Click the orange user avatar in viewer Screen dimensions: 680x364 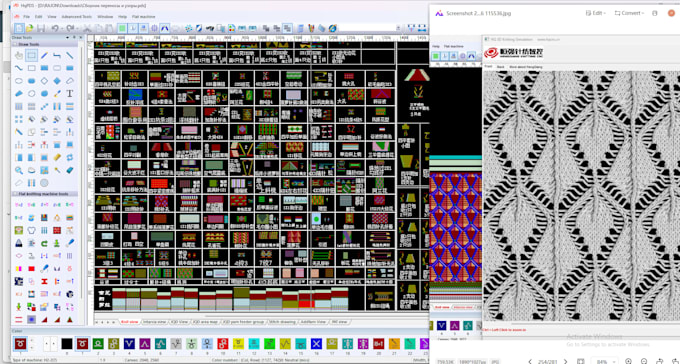tap(671, 13)
